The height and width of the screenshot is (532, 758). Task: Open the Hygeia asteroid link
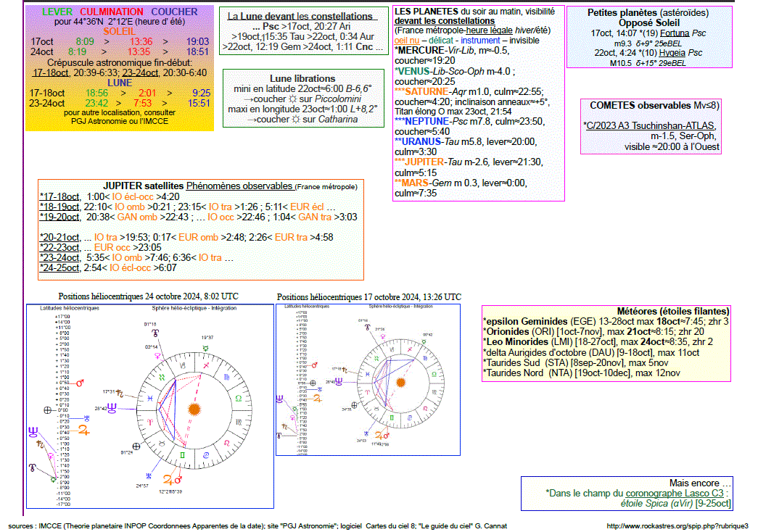tap(672, 53)
